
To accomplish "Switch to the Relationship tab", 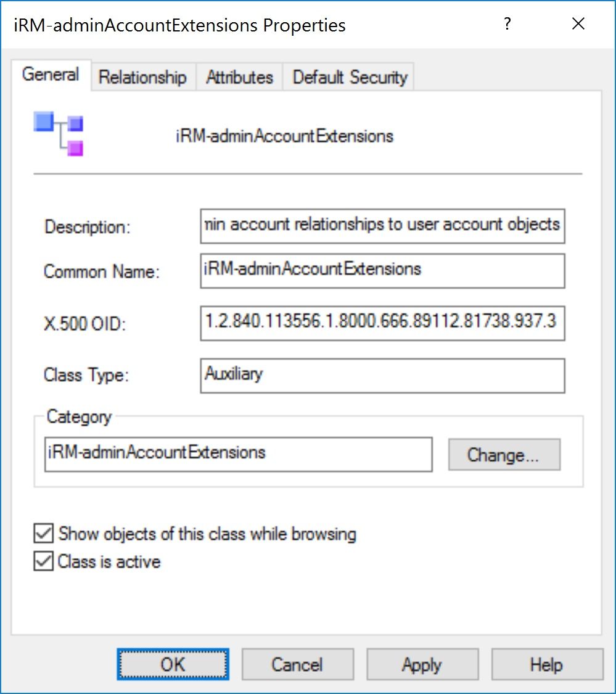I will click(142, 77).
